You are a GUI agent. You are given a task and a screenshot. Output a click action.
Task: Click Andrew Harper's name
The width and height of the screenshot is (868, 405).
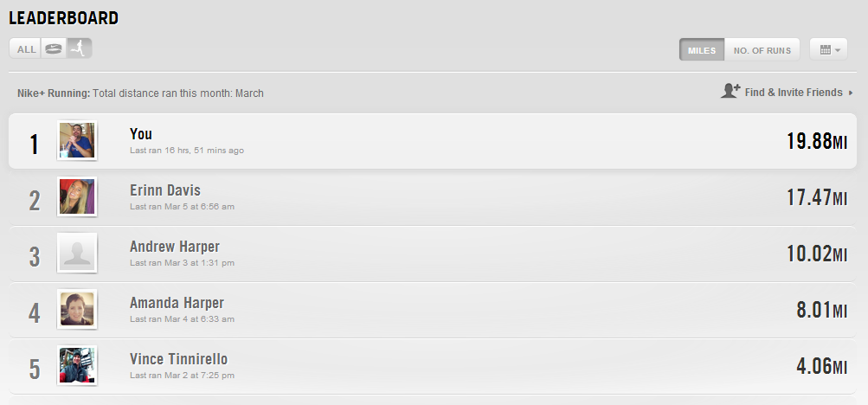click(175, 247)
